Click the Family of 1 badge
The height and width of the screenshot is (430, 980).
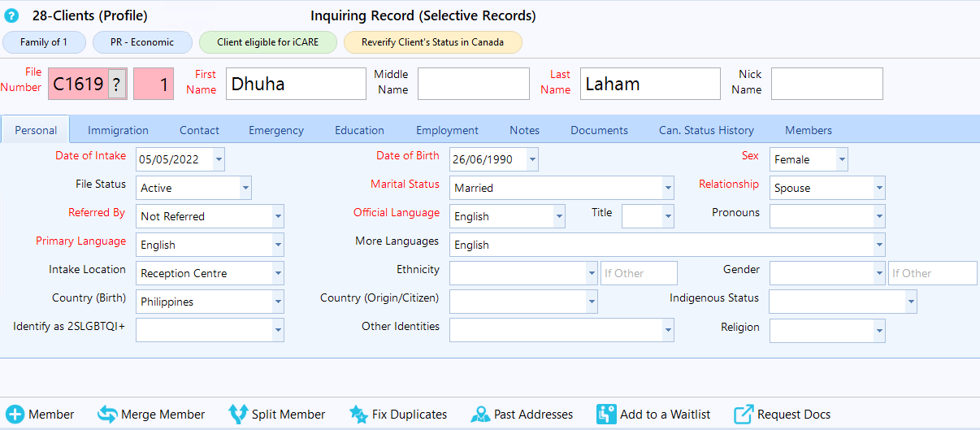tap(44, 42)
